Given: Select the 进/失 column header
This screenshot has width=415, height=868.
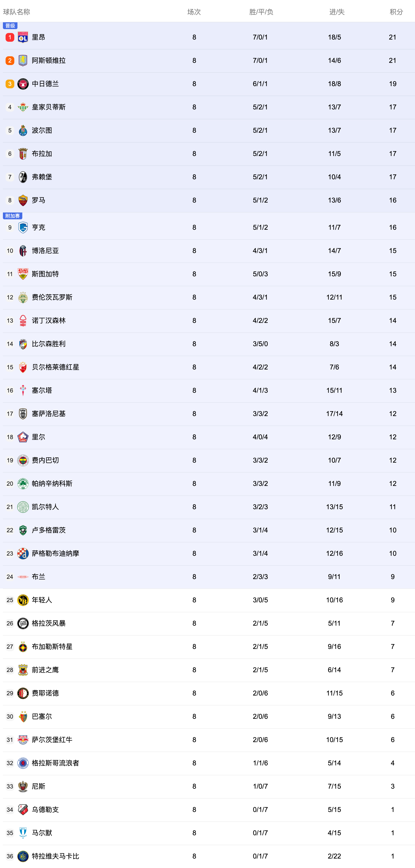Looking at the screenshot, I should pos(336,12).
